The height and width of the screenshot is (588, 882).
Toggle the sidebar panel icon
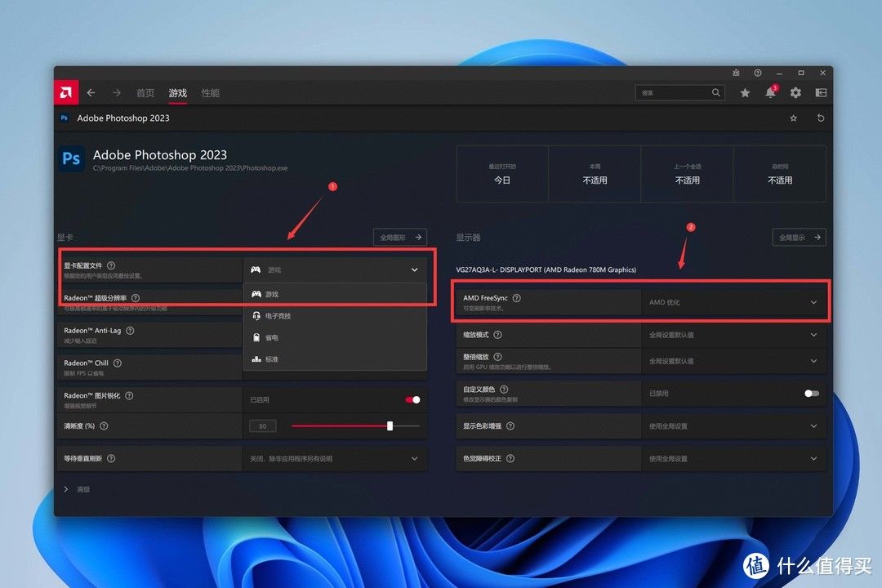coord(822,93)
